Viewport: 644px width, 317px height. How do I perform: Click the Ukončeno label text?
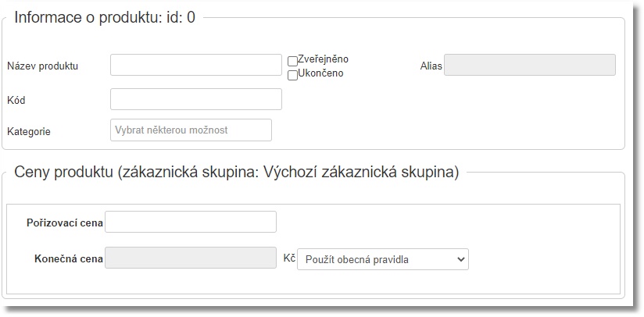pyautogui.click(x=320, y=73)
